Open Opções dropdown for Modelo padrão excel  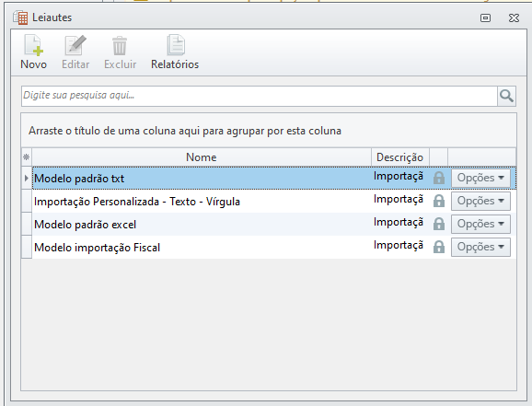(480, 224)
